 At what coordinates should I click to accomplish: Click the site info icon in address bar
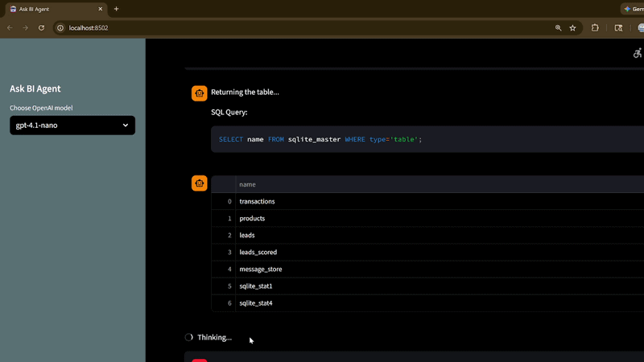(x=60, y=27)
